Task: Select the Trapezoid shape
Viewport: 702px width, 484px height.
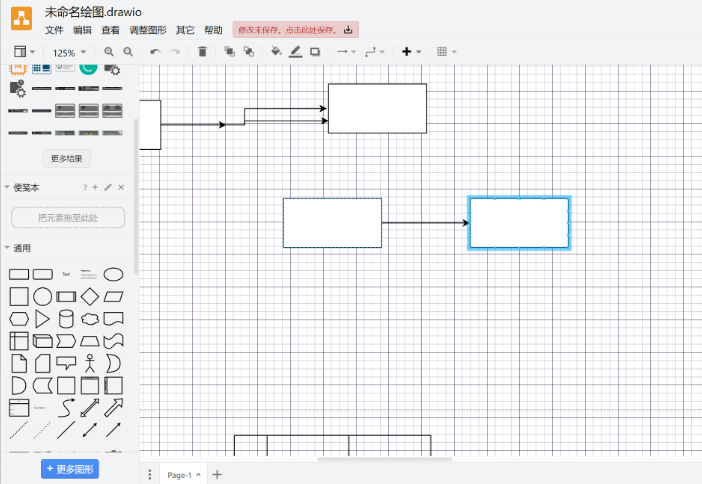Action: [90, 341]
